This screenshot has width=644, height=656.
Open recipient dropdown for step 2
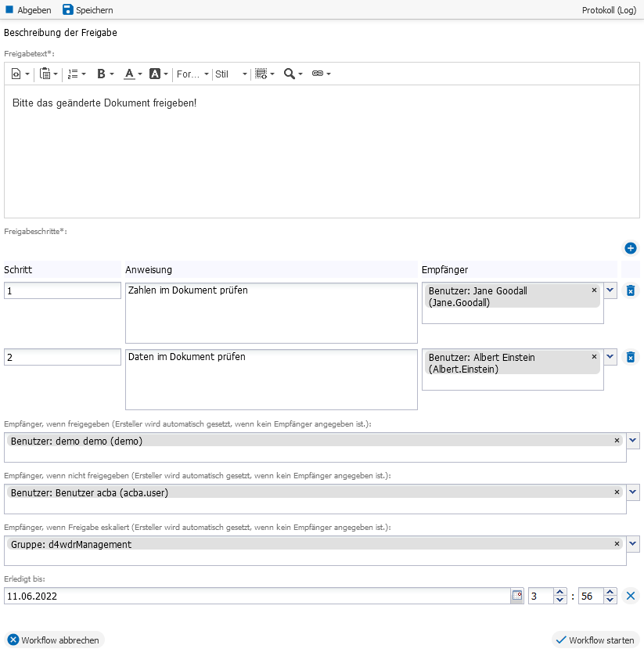[x=610, y=356]
